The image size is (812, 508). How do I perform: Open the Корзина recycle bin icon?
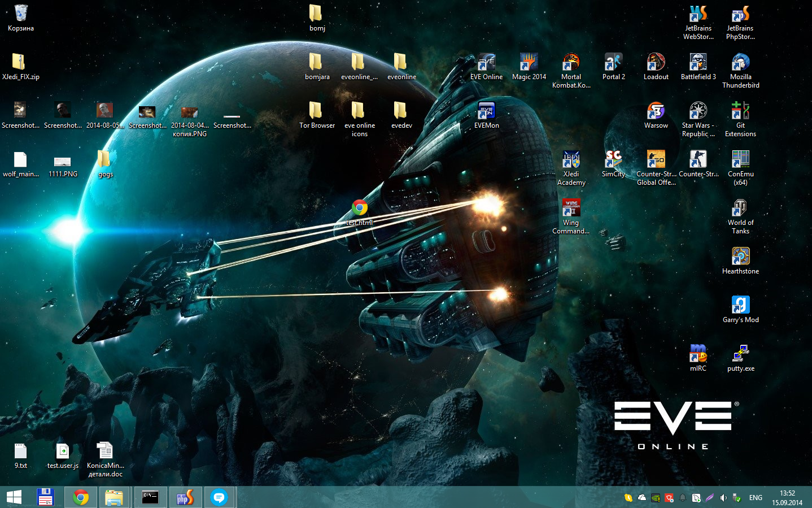click(x=21, y=18)
